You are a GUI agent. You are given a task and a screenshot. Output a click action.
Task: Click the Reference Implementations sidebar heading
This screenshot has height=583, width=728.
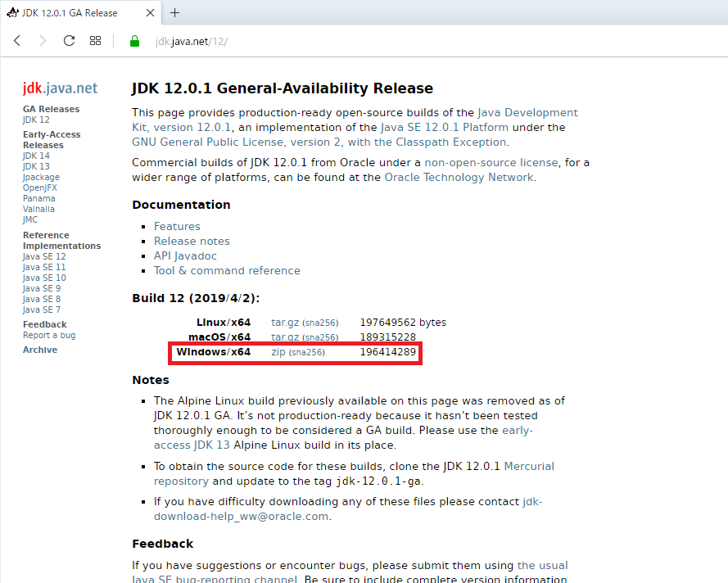tap(61, 241)
